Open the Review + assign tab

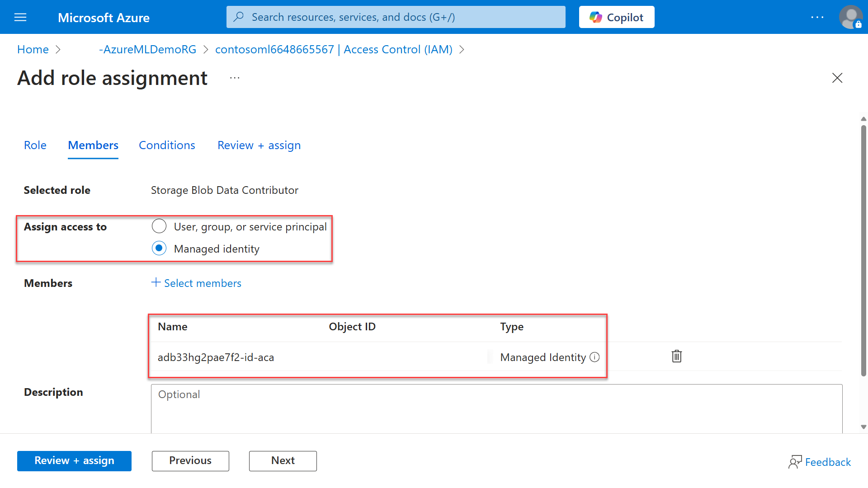point(259,145)
